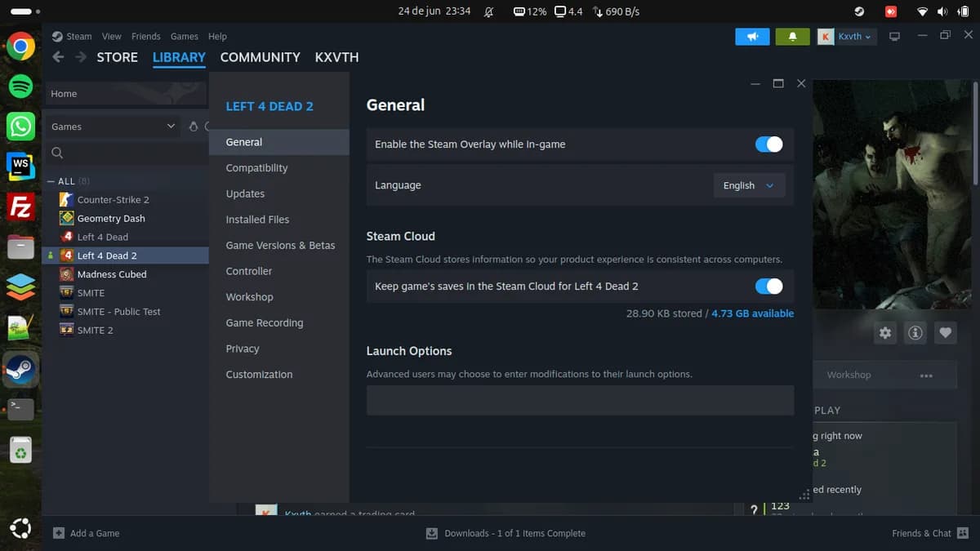
Task: Click the three-dots more button next to Workshop
Action: coord(926,375)
